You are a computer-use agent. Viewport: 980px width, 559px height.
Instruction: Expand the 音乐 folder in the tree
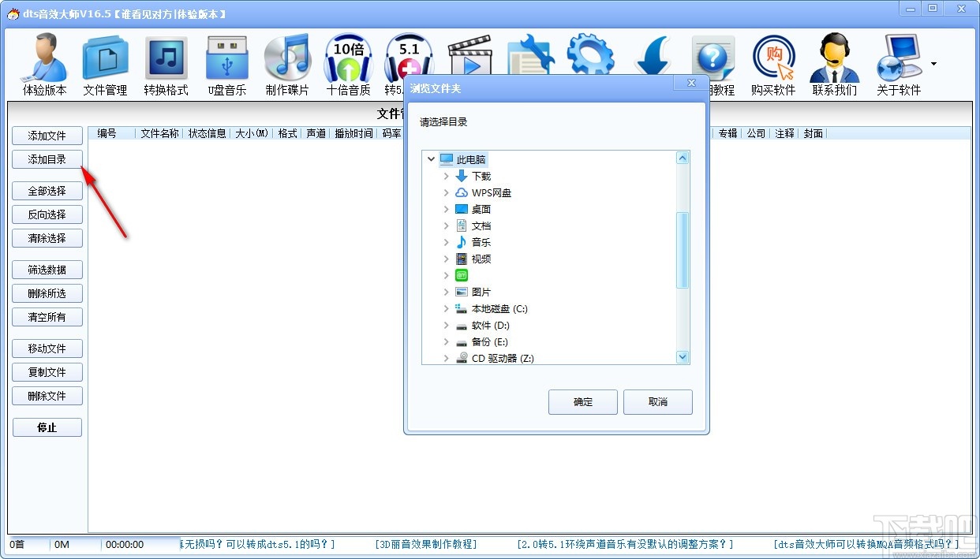tap(447, 242)
